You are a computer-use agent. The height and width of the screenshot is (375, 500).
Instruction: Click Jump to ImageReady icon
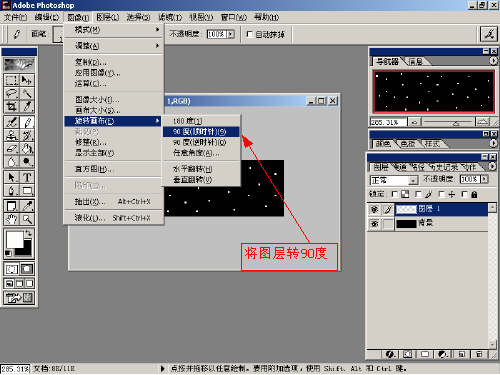click(19, 298)
